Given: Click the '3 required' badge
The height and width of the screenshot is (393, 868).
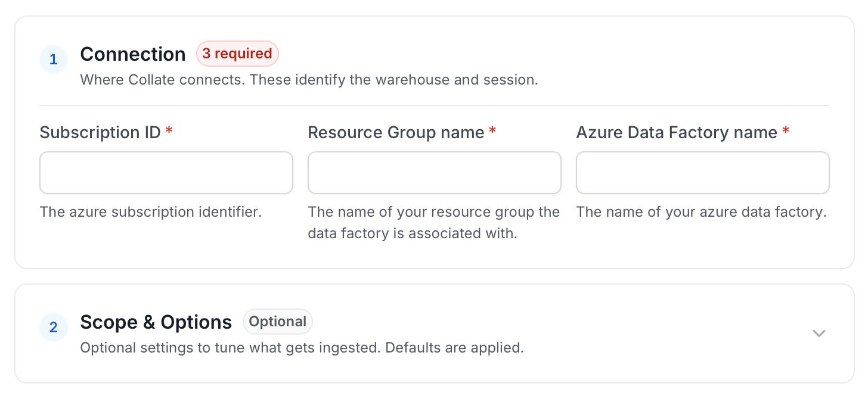Looking at the screenshot, I should point(237,54).
